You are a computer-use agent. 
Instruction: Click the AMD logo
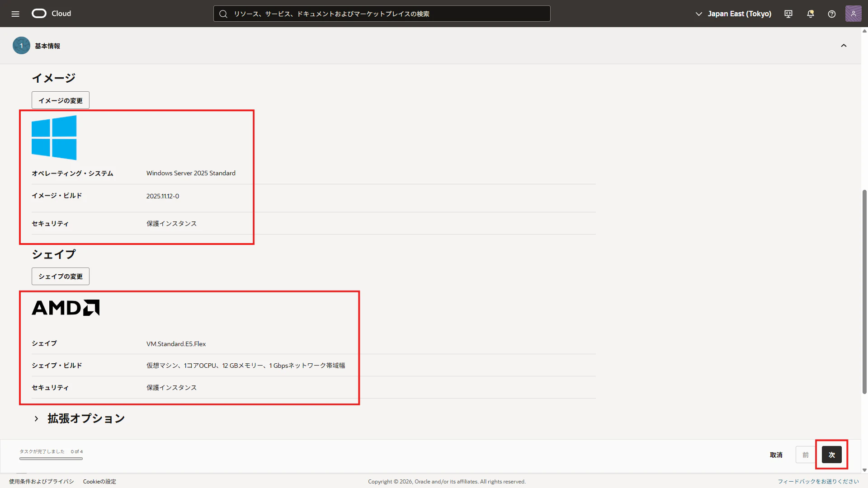(x=66, y=308)
